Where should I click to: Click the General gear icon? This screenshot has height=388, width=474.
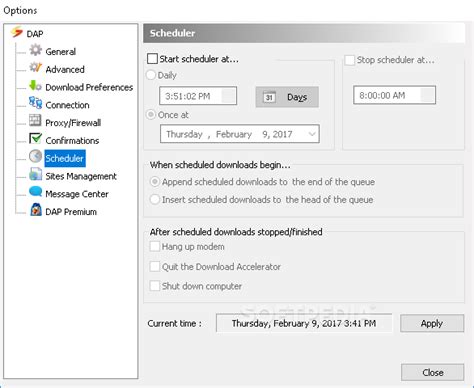point(35,50)
